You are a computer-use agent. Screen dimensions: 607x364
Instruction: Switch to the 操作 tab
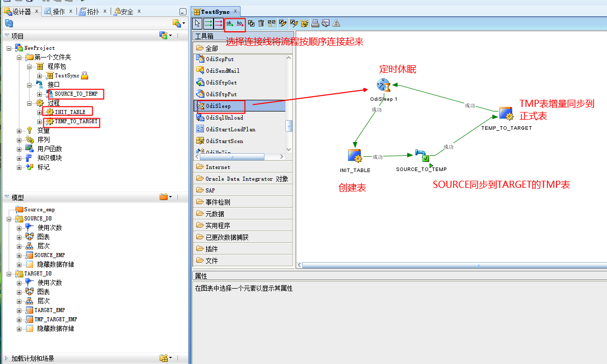(56, 12)
